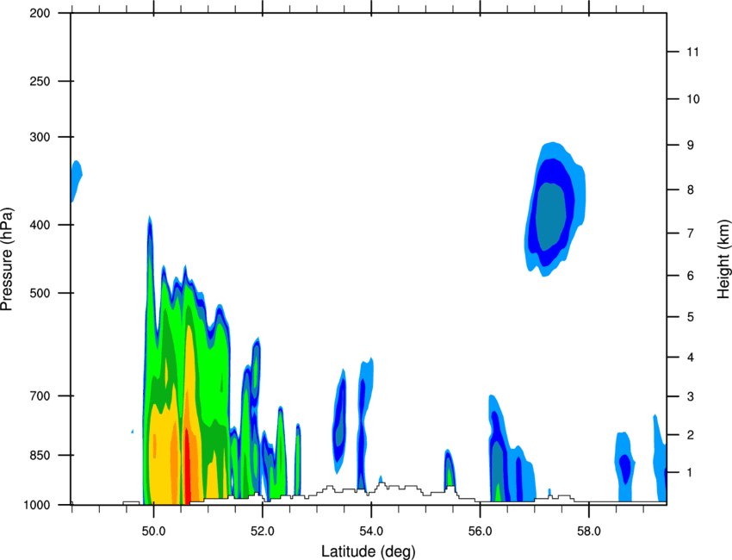Click the 56.0 latitude tick label

coord(481,532)
